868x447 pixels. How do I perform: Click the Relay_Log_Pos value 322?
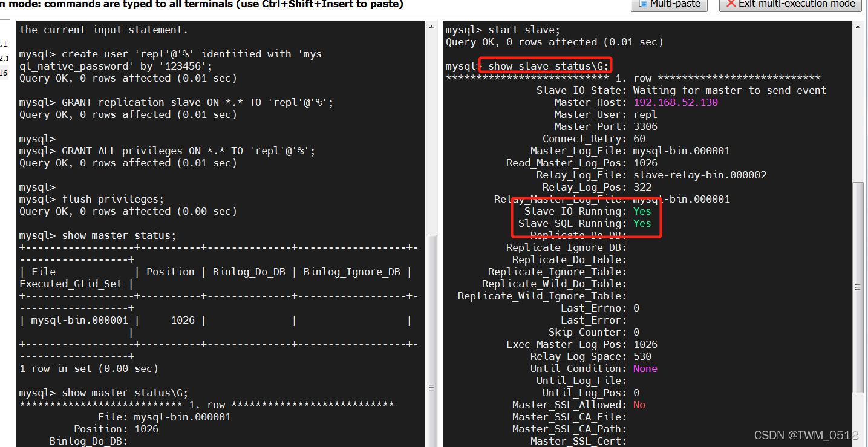pos(642,187)
